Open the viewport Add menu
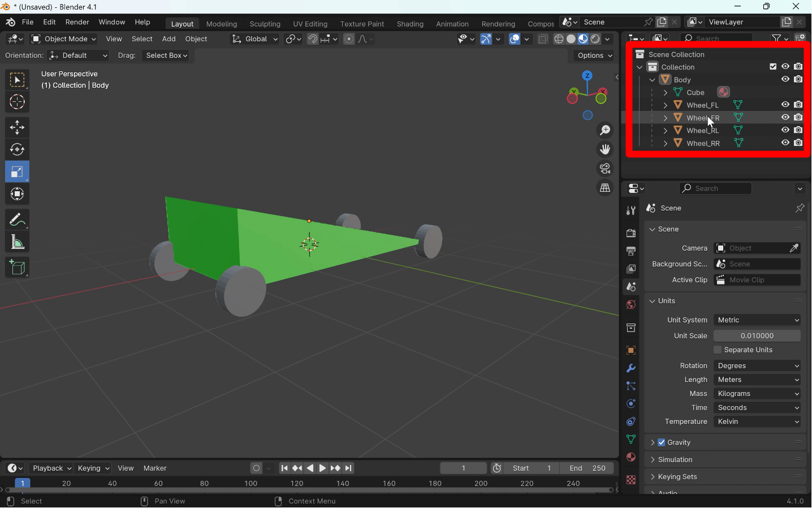 tap(169, 39)
